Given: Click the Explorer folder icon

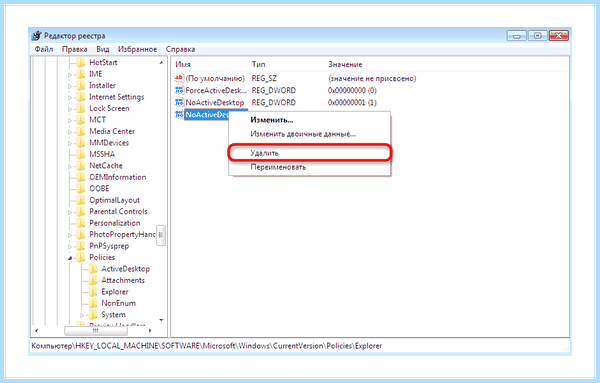Looking at the screenshot, I should [93, 292].
